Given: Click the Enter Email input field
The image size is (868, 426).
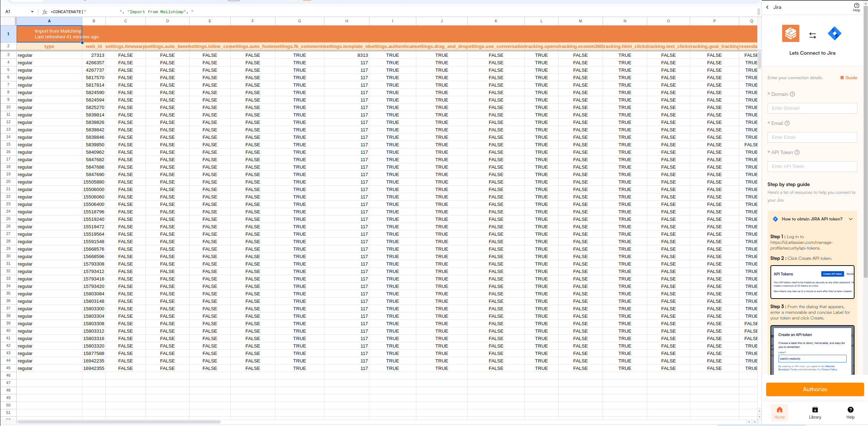Looking at the screenshot, I should pos(812,137).
